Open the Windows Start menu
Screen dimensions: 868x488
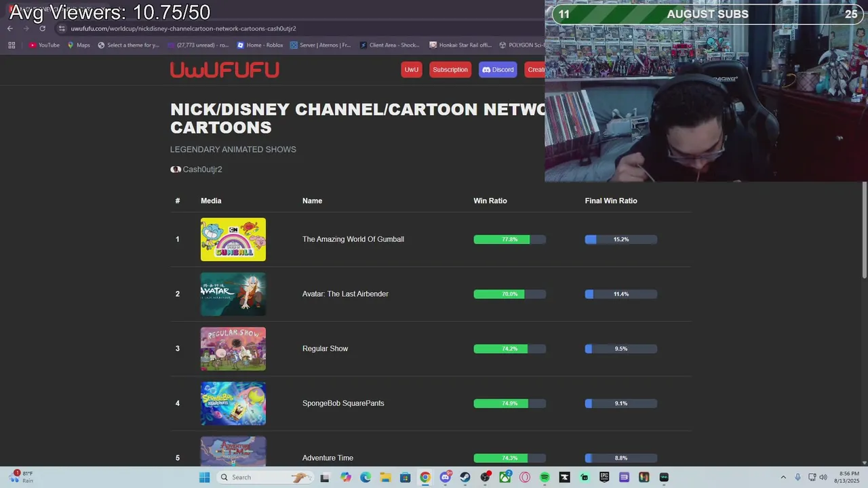tap(204, 477)
